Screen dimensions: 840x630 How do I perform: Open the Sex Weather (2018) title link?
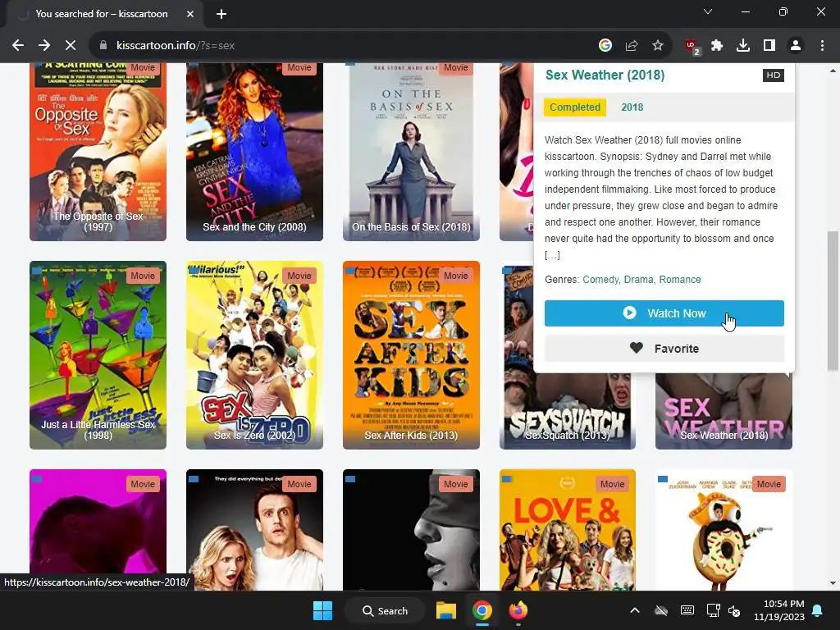605,75
